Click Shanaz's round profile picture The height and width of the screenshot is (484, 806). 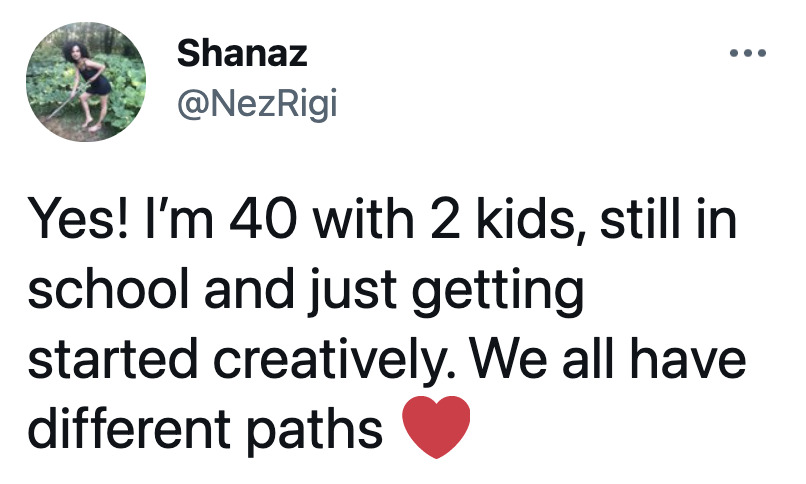pyautogui.click(x=86, y=82)
